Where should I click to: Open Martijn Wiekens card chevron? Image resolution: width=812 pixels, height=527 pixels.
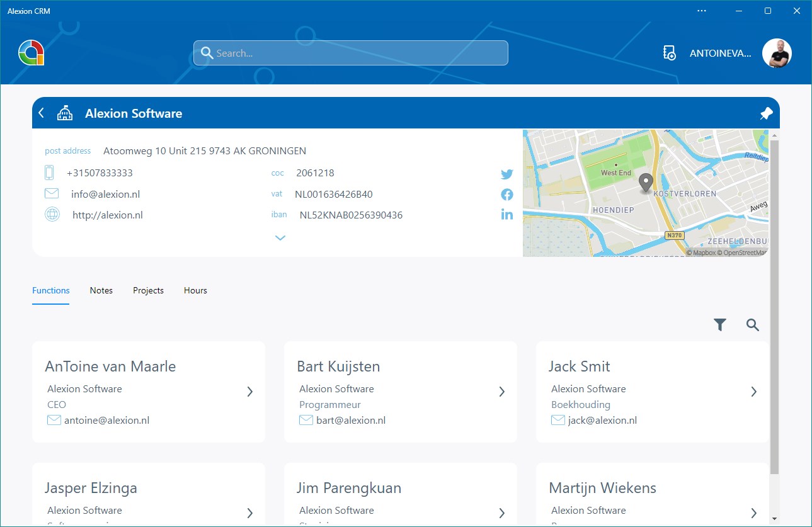[x=754, y=513]
